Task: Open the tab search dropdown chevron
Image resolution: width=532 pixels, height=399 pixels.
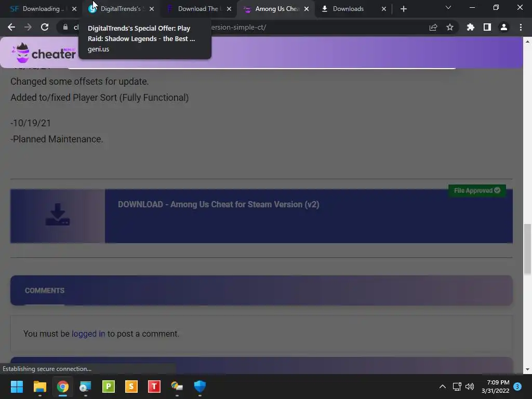Action: (x=448, y=7)
